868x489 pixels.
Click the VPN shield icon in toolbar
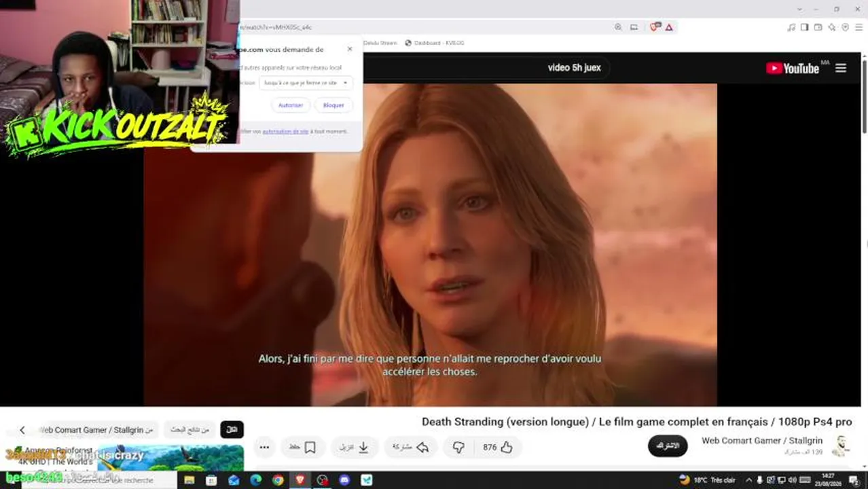(x=846, y=27)
